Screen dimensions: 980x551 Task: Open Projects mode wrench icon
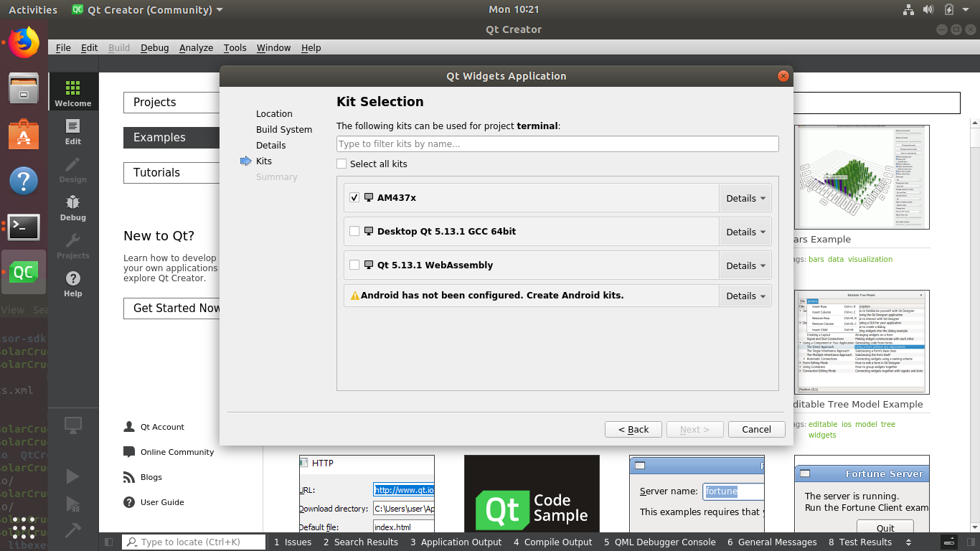pos(72,245)
